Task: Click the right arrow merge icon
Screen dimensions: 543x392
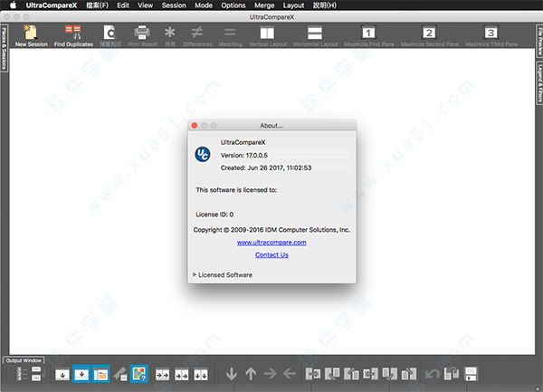Action: [x=270, y=374]
